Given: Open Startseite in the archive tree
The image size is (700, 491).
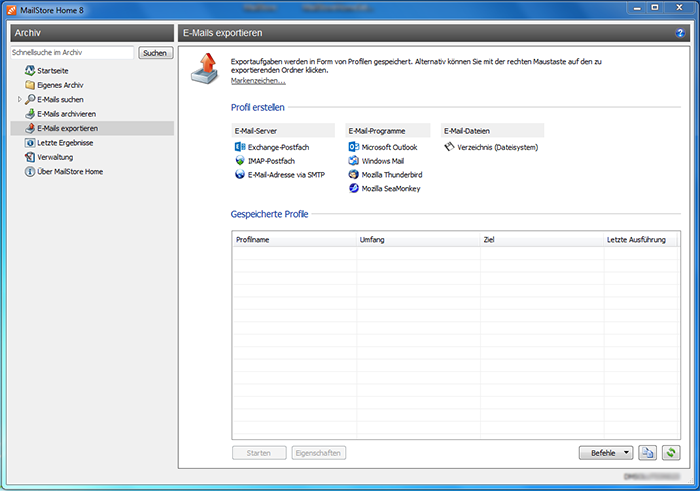Looking at the screenshot, I should pos(53,71).
